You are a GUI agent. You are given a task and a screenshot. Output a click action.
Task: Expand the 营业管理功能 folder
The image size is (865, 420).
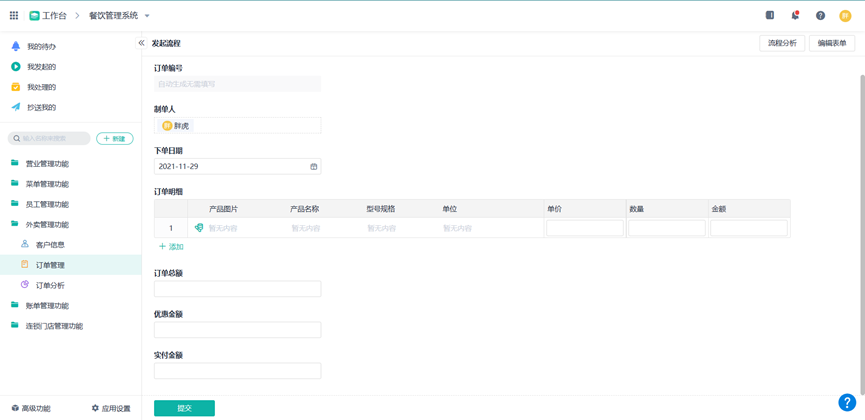point(47,164)
